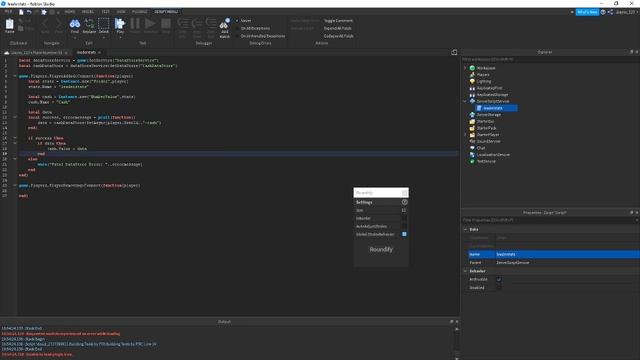
Task: Click the help circle icon near What's New
Action: pyautogui.click(x=603, y=12)
